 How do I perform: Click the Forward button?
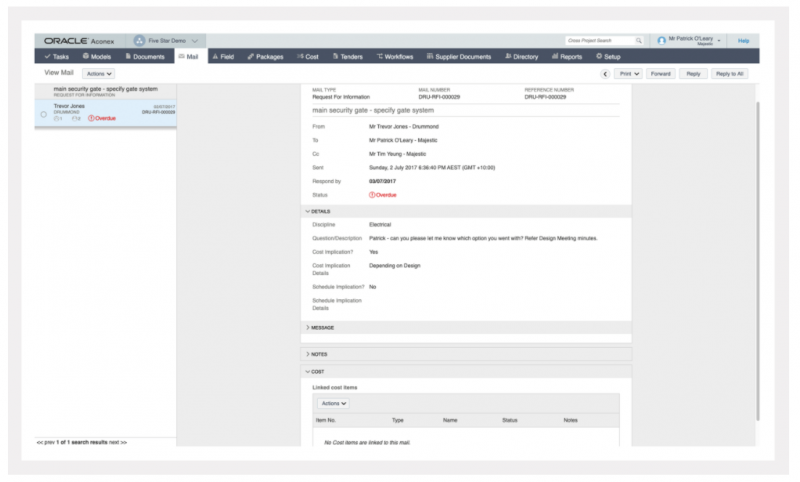coord(661,74)
